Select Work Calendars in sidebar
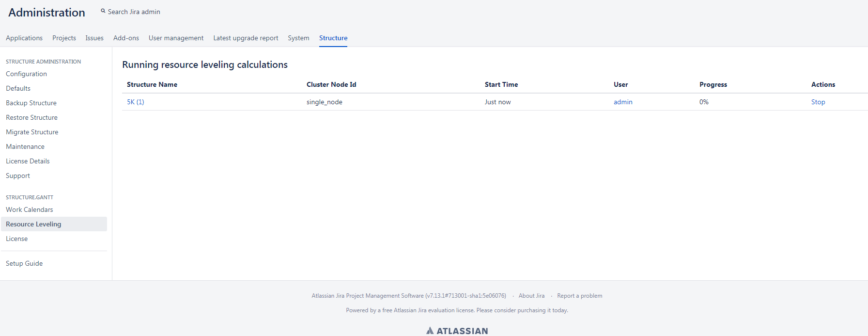This screenshot has width=868, height=336. pos(30,209)
